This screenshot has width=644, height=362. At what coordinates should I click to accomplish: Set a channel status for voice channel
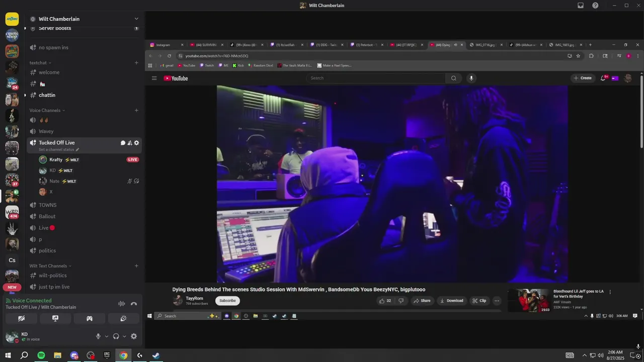tap(59, 150)
